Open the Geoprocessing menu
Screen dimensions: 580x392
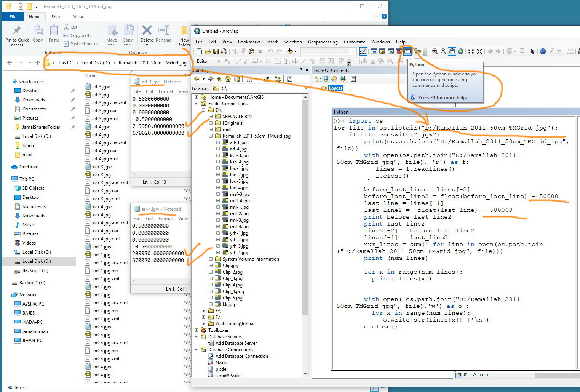coord(323,42)
